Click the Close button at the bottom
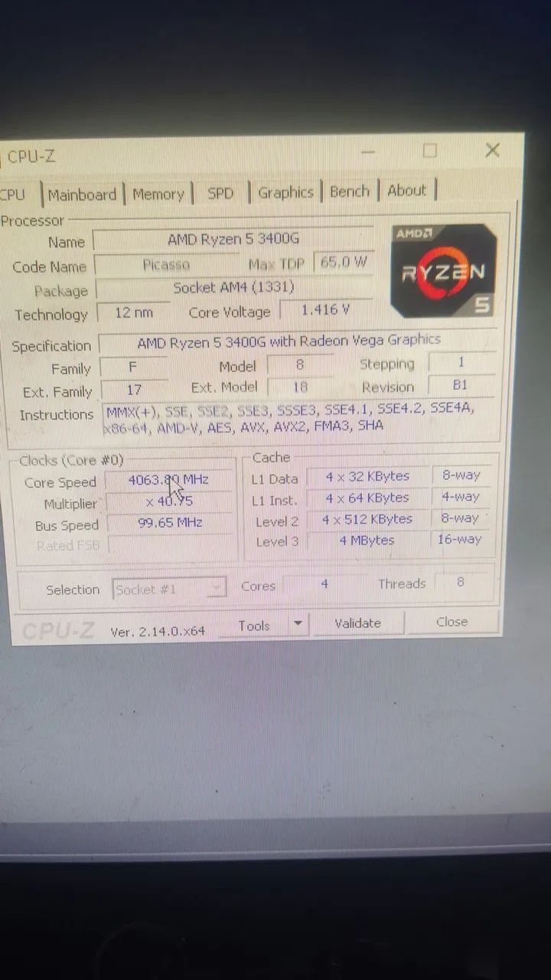Viewport: 551px width, 980px height. coord(452,622)
